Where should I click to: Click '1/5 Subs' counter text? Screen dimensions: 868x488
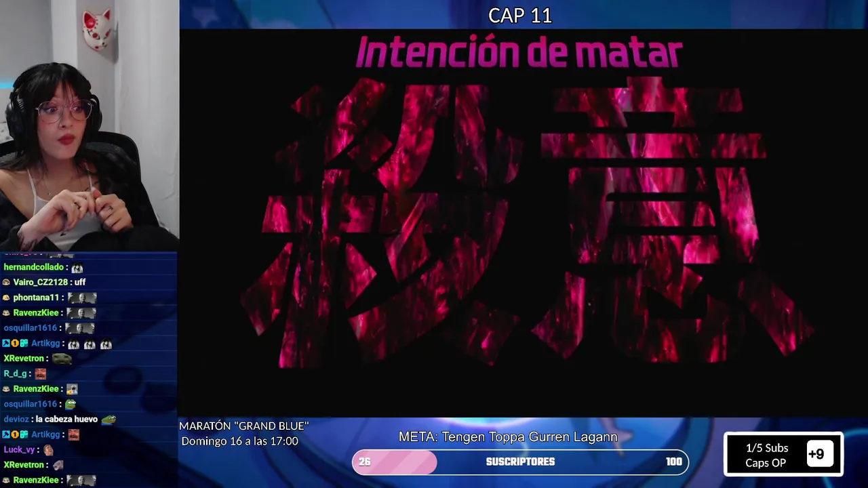point(767,448)
